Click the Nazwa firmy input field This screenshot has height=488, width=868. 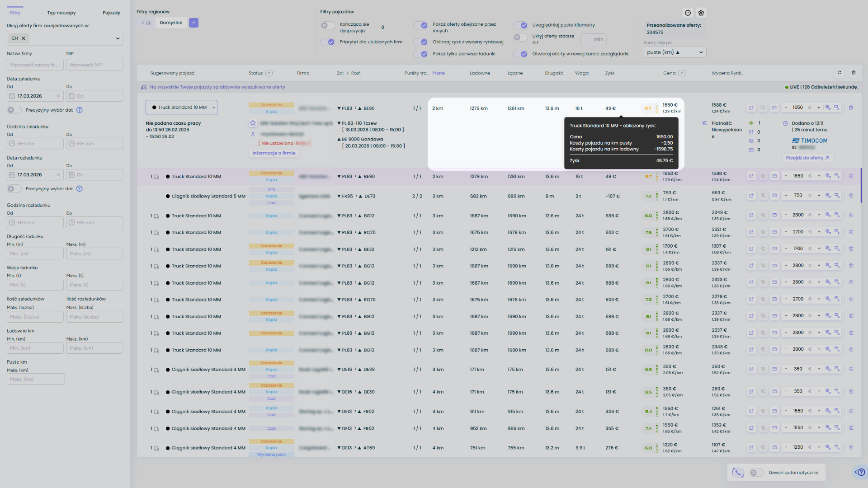pyautogui.click(x=35, y=65)
